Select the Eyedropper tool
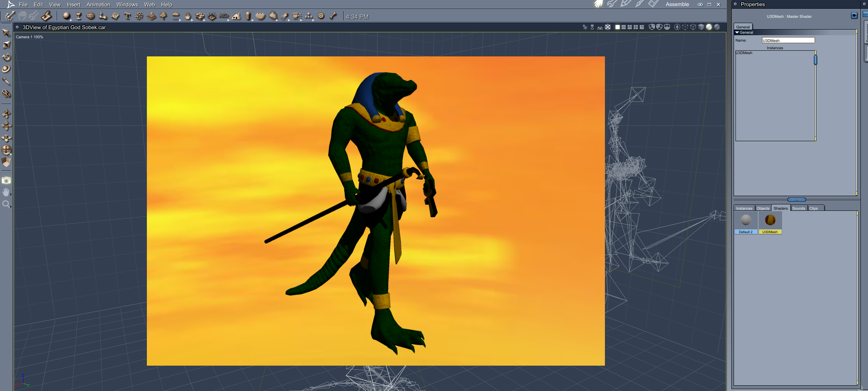868x391 pixels. pos(6,81)
